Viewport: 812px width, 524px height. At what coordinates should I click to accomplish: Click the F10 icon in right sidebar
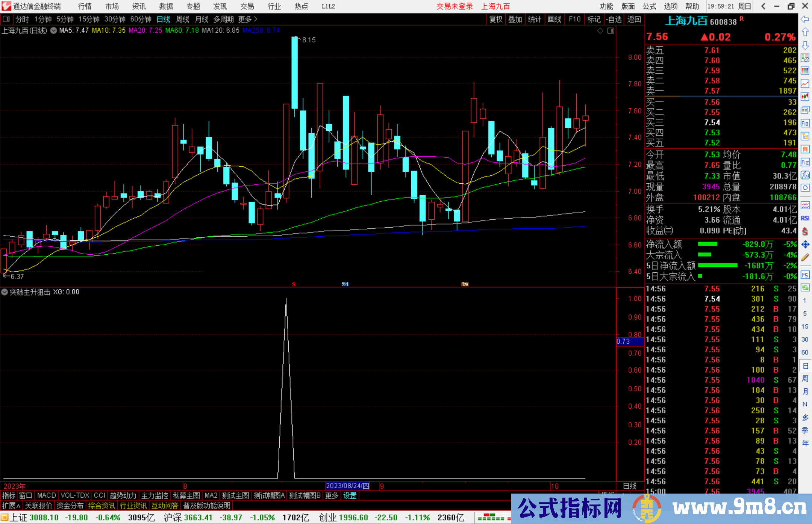[805, 123]
